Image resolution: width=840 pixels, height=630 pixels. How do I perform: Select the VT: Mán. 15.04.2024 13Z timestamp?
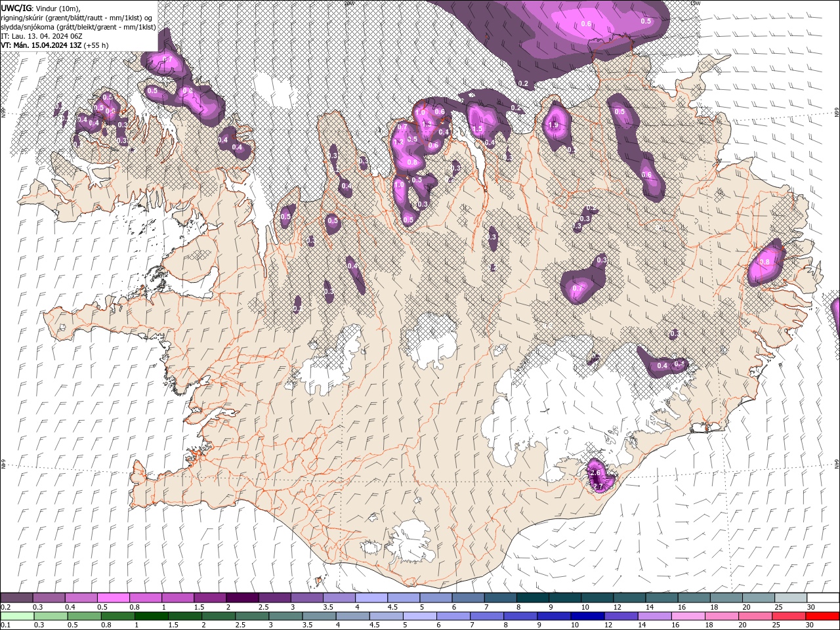click(41, 45)
